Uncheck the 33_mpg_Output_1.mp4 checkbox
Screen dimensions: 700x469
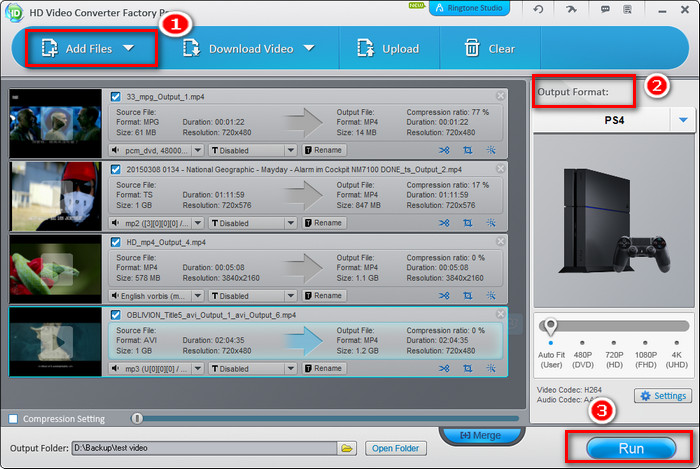(x=116, y=96)
